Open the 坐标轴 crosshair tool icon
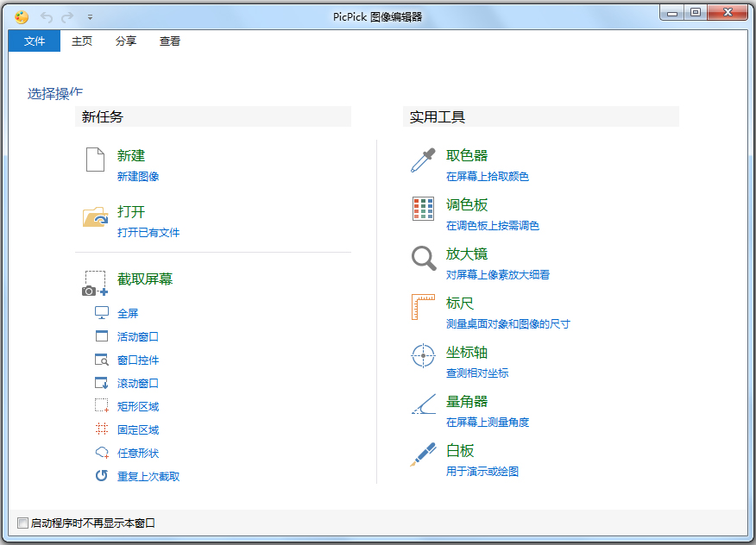 (x=422, y=355)
